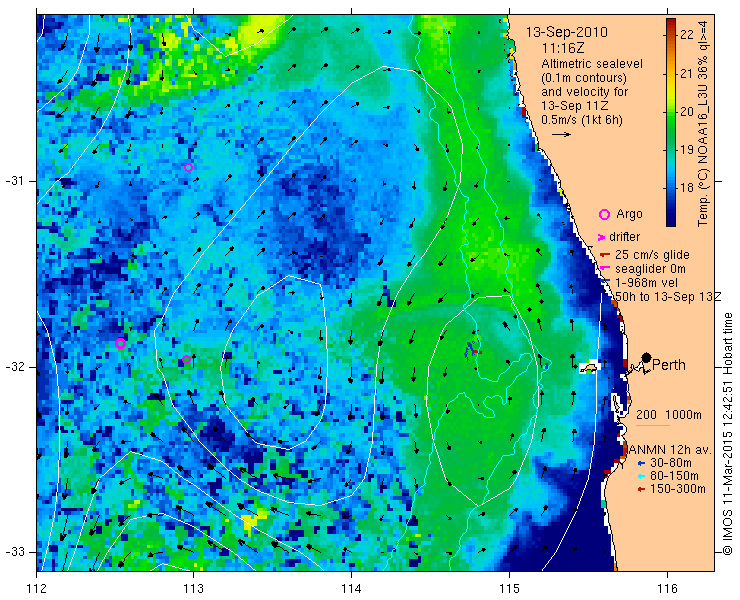Click the 'seaglider 0m' legend text

[650, 269]
